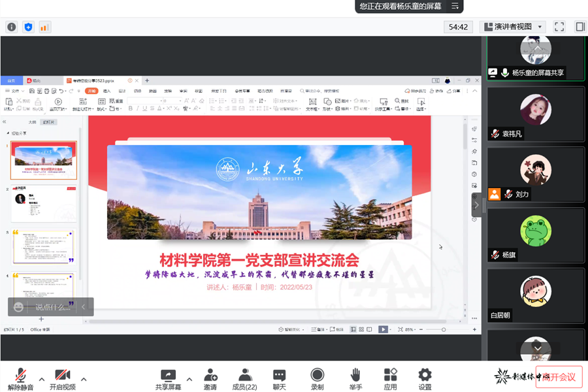This screenshot has width=588, height=392.
Task: Open the Invite (邀请) option
Action: [210, 378]
